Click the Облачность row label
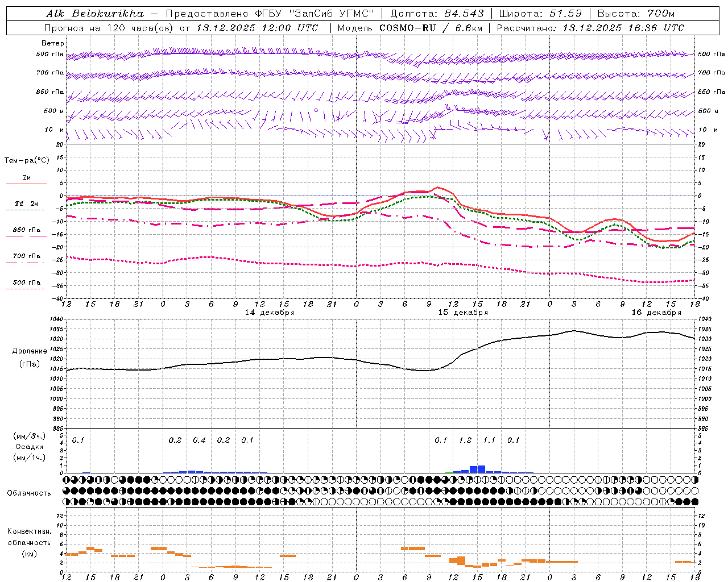 click(29, 493)
